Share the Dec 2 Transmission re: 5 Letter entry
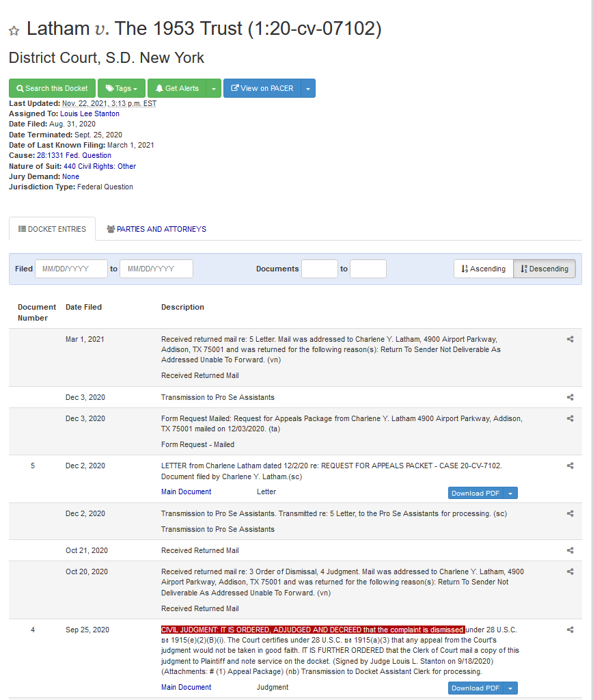593x700 pixels. (x=570, y=514)
